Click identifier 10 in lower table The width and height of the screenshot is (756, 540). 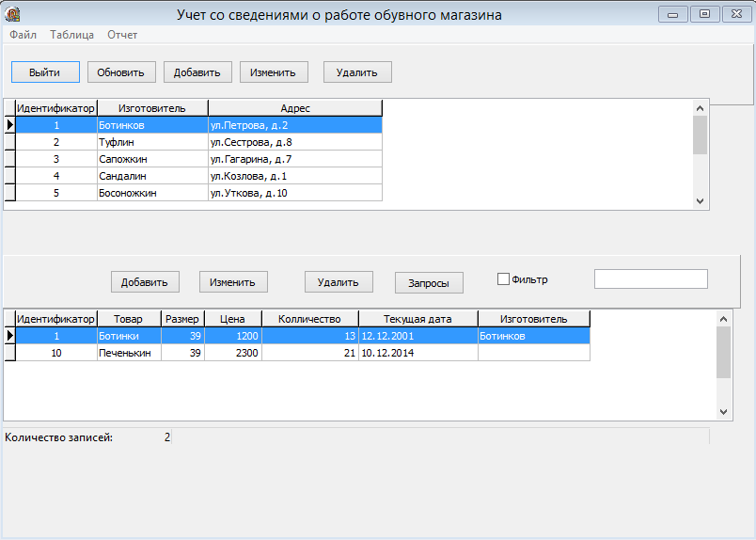click(x=55, y=353)
